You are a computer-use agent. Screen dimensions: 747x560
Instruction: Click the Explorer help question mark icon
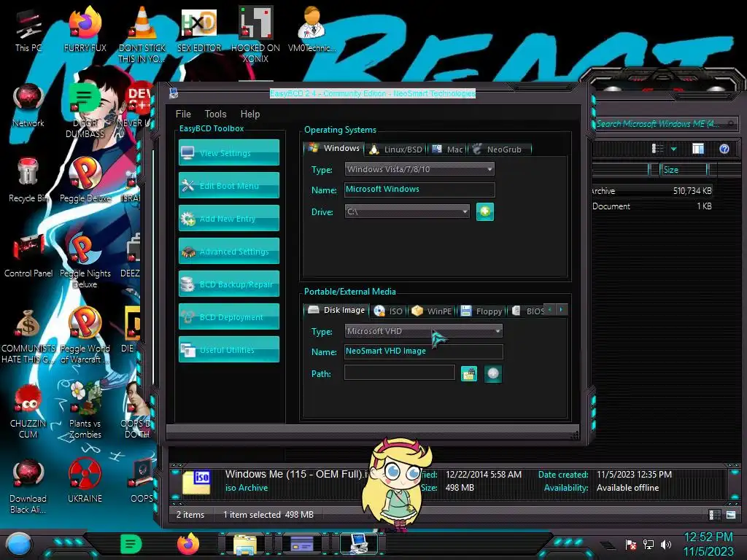[724, 149]
